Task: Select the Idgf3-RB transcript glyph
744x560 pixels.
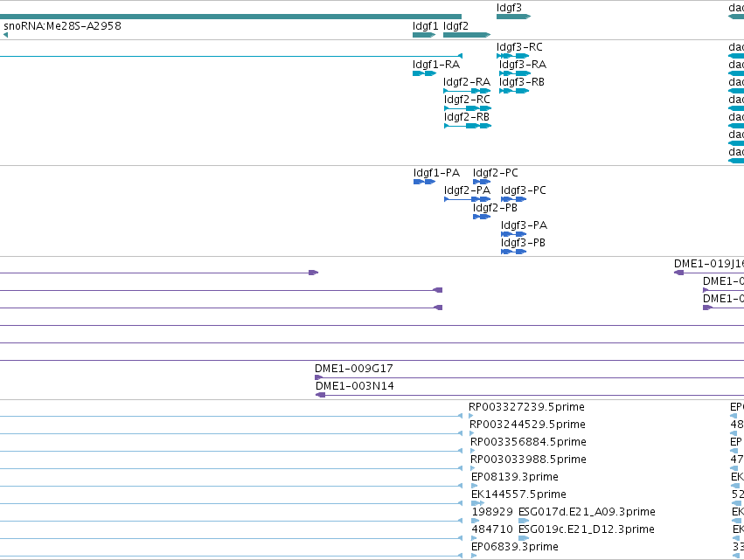Action: (514, 91)
